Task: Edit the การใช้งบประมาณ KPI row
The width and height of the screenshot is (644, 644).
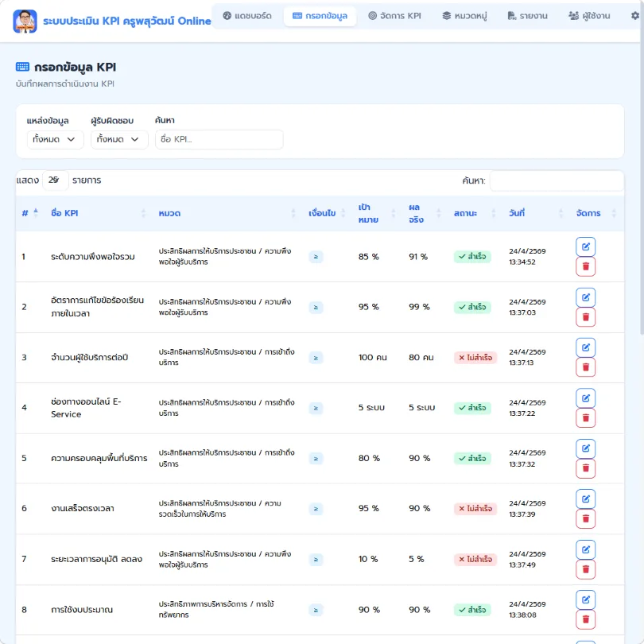Action: 585,599
